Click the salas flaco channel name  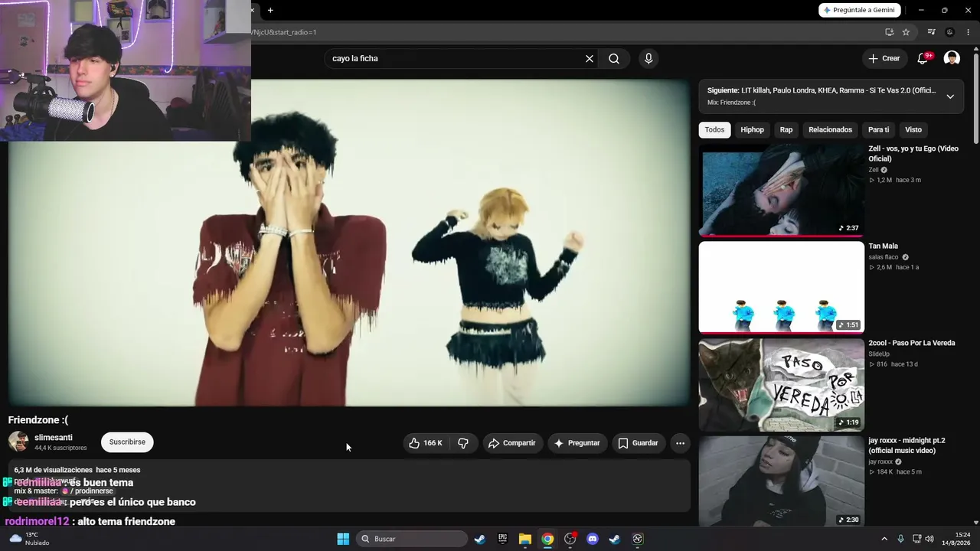click(884, 257)
